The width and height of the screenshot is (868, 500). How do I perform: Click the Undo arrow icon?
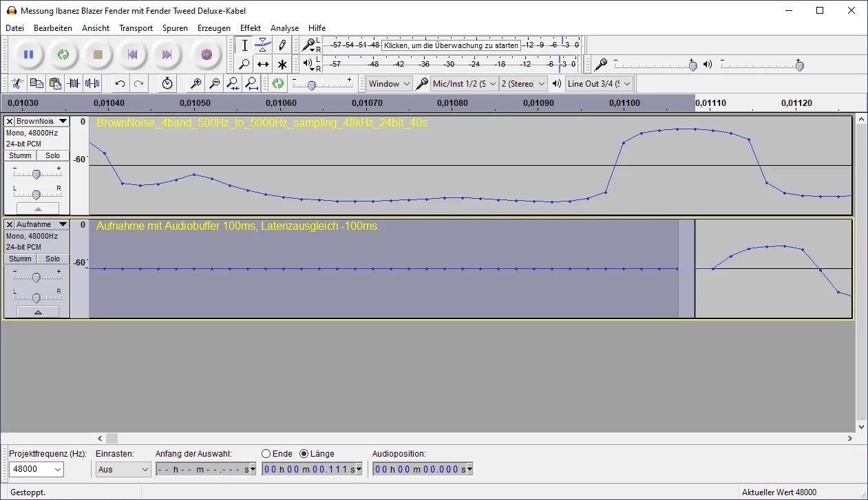(x=120, y=84)
